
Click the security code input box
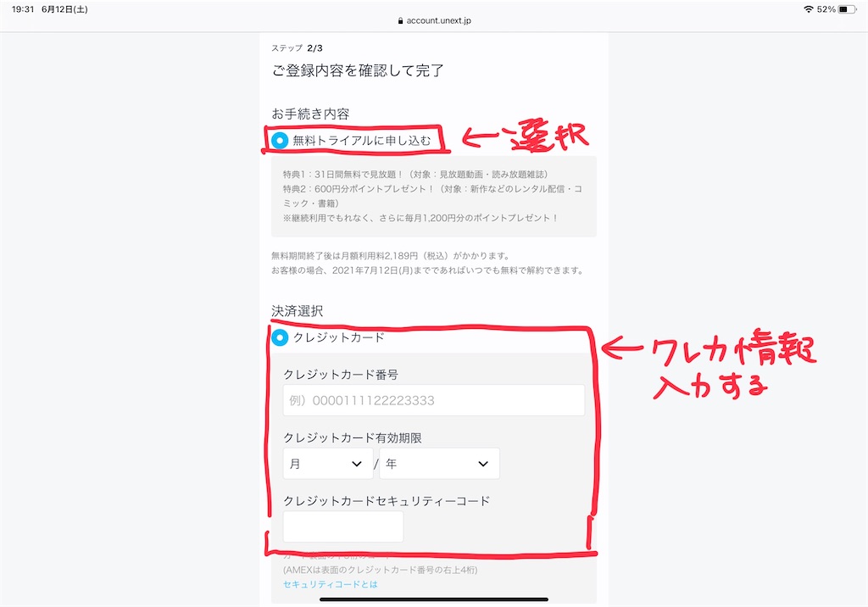tap(342, 526)
